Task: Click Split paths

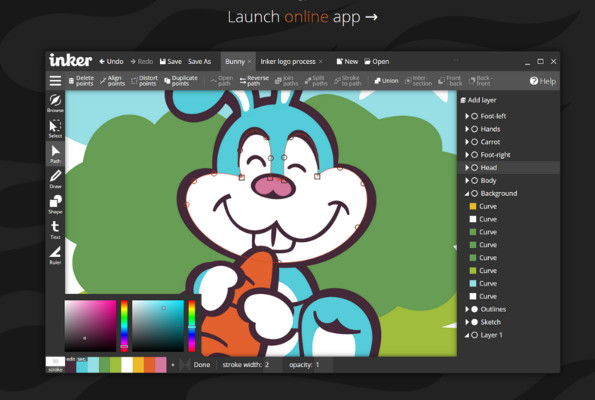Action: pos(316,81)
